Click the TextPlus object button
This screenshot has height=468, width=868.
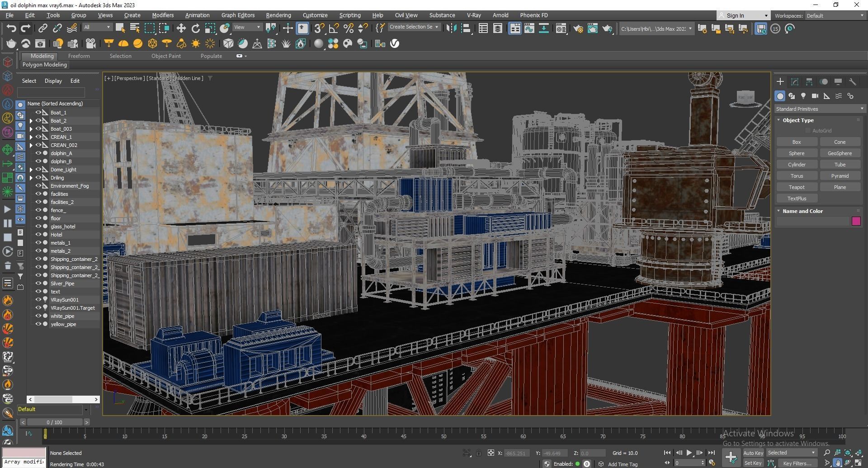click(797, 199)
